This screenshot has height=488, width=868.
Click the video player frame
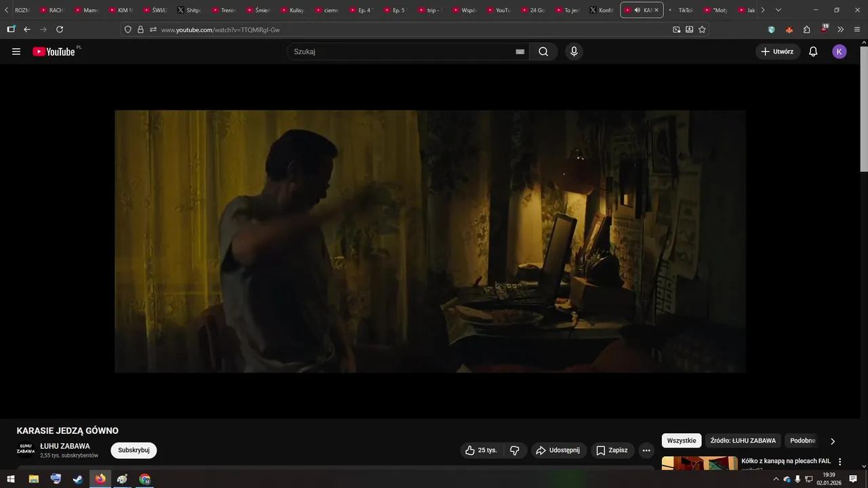(430, 241)
